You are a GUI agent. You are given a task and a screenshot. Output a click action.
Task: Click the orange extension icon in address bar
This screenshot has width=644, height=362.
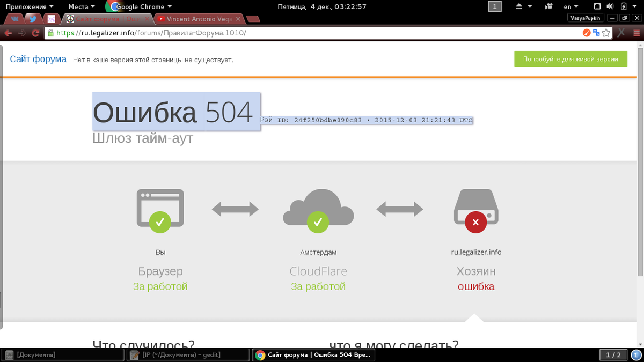click(587, 33)
